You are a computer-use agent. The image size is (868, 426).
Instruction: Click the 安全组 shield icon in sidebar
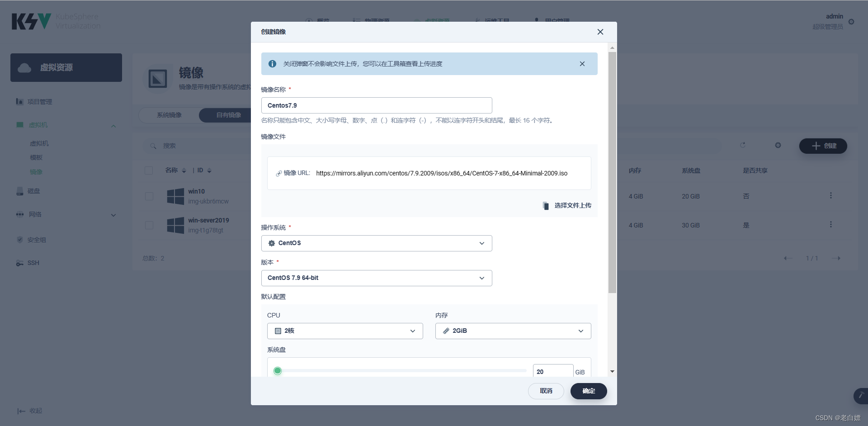click(x=20, y=240)
